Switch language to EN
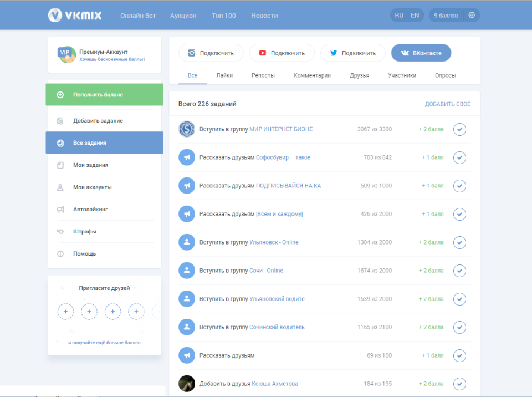 (415, 16)
